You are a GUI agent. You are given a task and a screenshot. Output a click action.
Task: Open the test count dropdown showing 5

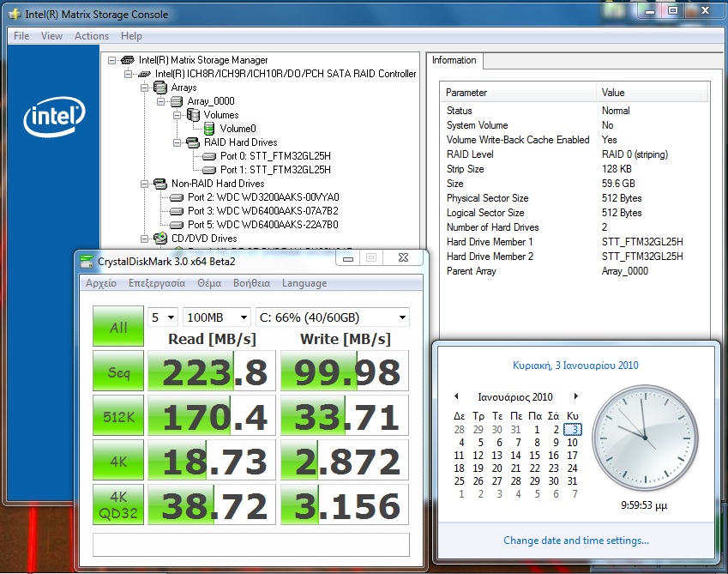coord(163,317)
